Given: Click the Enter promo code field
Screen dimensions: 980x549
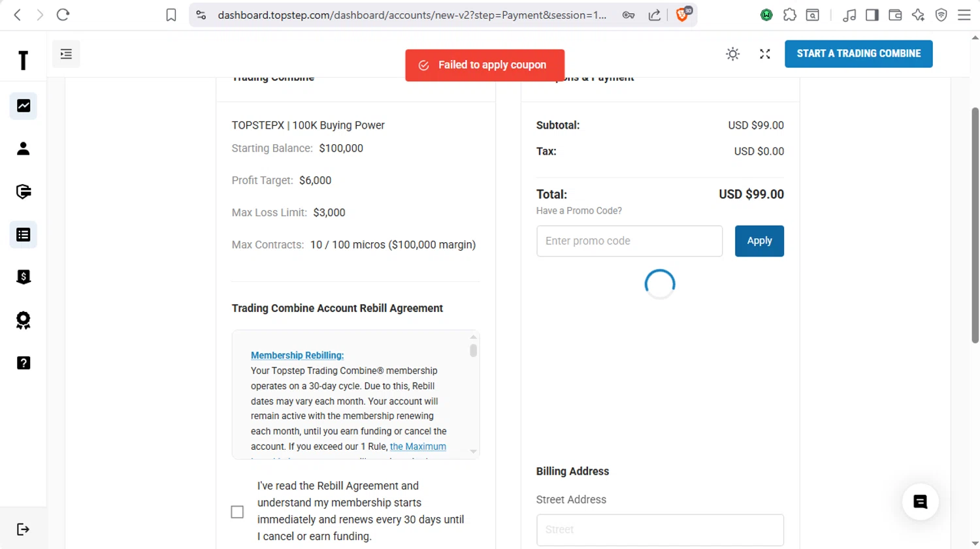Looking at the screenshot, I should tap(629, 241).
